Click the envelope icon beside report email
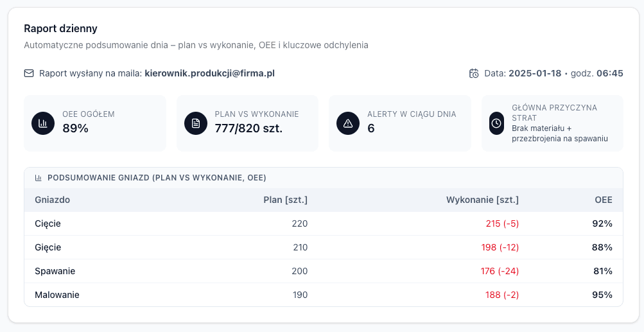 click(29, 73)
